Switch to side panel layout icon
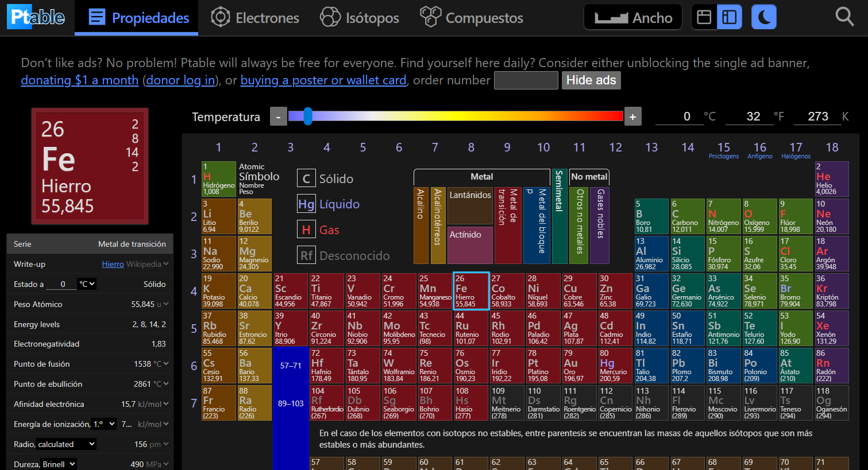868x470 pixels. click(x=730, y=17)
